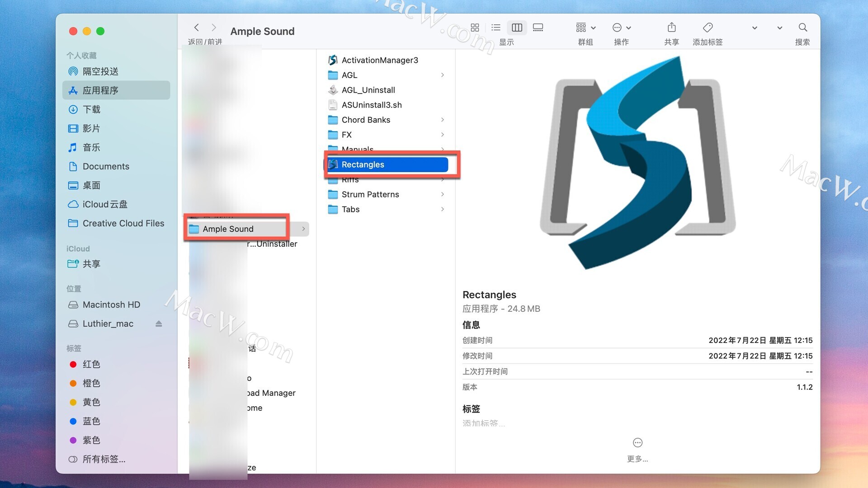Select AGL_Uninstall item

[x=386, y=90]
